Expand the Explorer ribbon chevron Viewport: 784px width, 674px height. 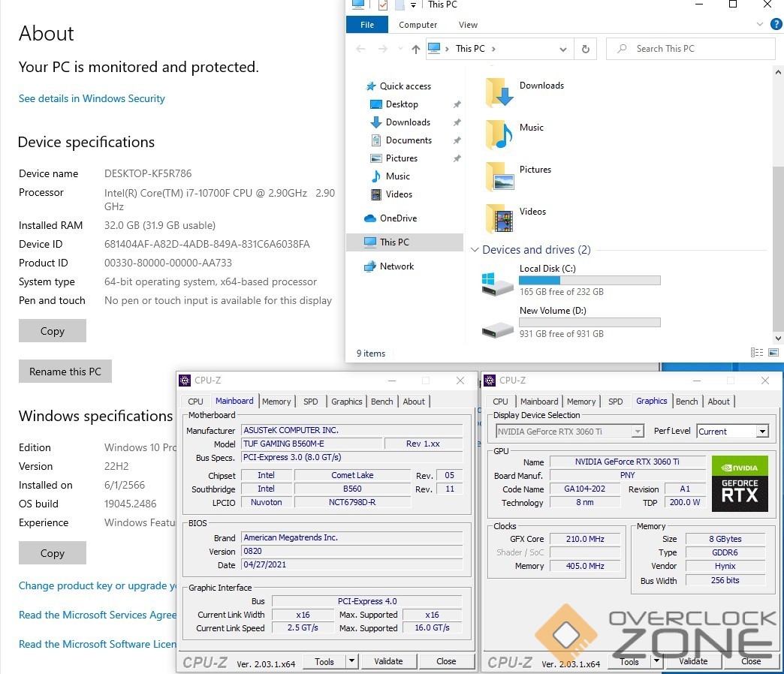tap(760, 24)
